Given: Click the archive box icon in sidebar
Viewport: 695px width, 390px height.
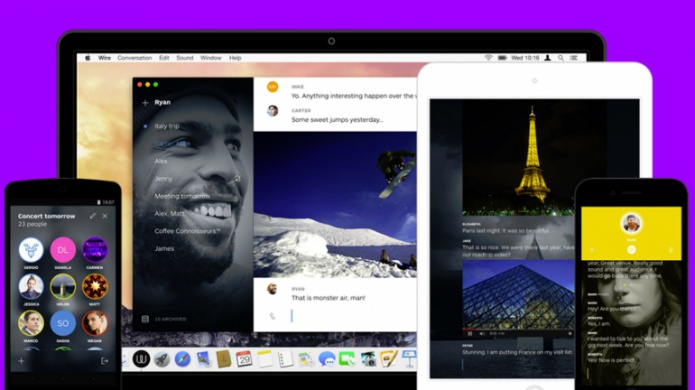Looking at the screenshot, I should click(x=145, y=319).
